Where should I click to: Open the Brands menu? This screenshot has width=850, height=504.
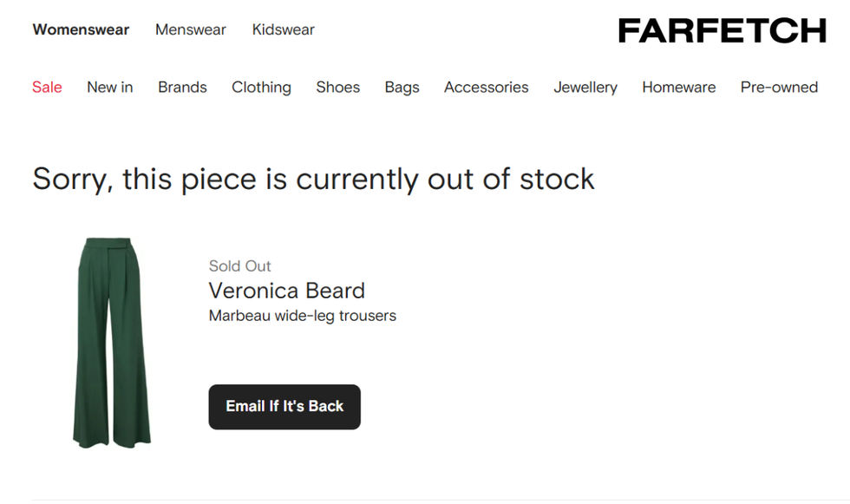pyautogui.click(x=182, y=87)
